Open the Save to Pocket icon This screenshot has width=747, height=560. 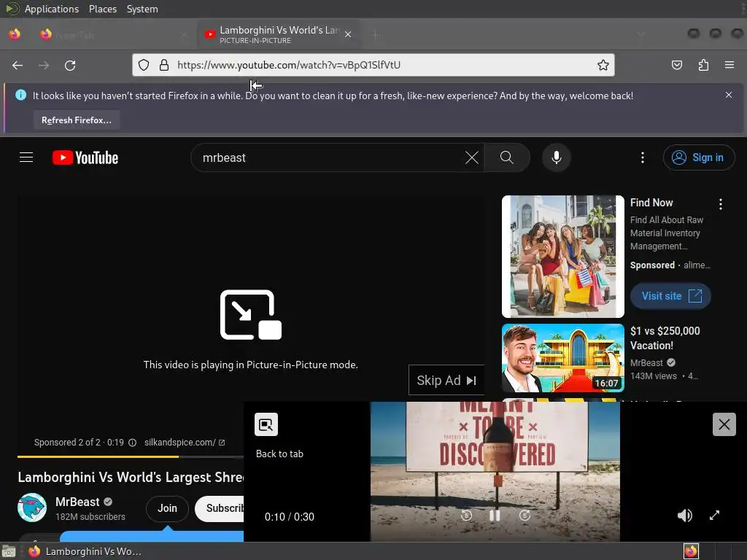click(676, 65)
